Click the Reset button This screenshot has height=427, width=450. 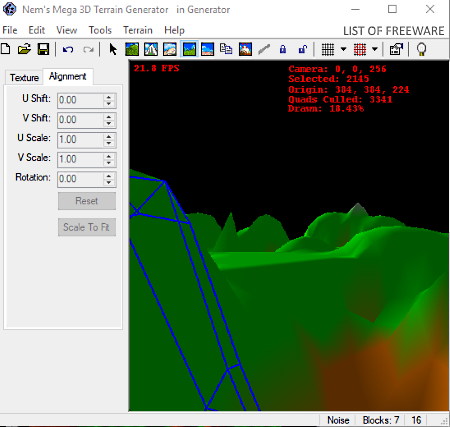click(87, 201)
